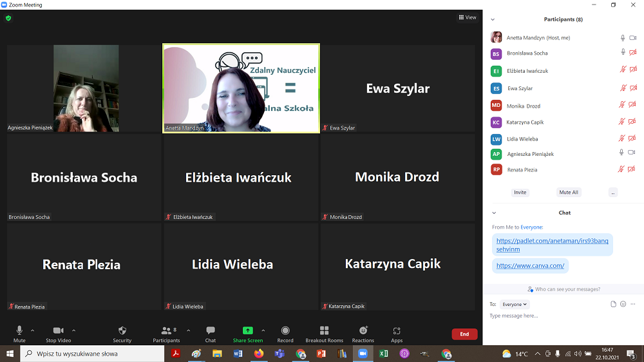This screenshot has width=644, height=362.
Task: Expand share options arrow beside Share Screen
Action: 263,330
